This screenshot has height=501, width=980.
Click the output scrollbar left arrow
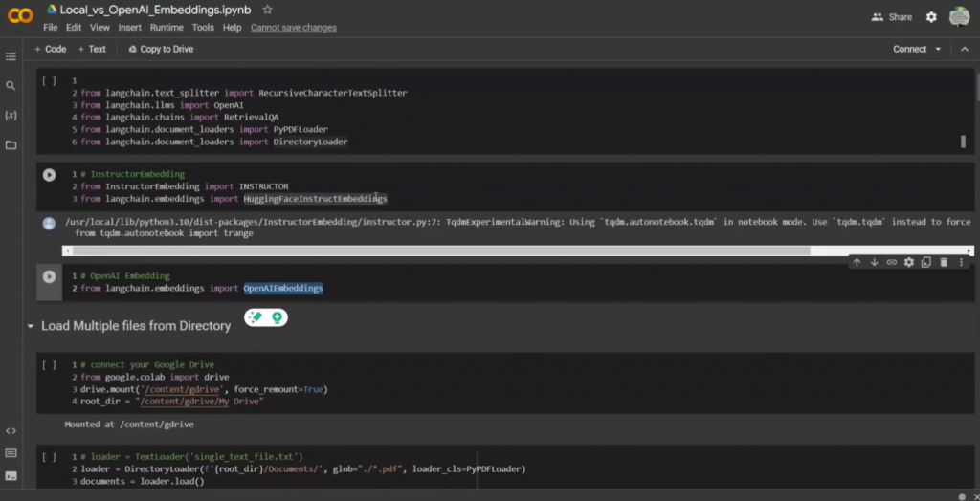click(67, 250)
